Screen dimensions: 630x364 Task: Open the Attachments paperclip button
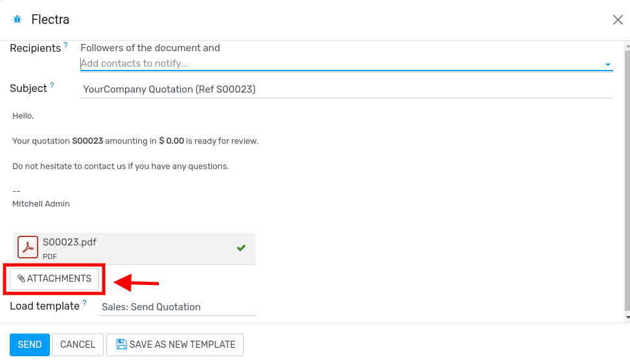(54, 279)
